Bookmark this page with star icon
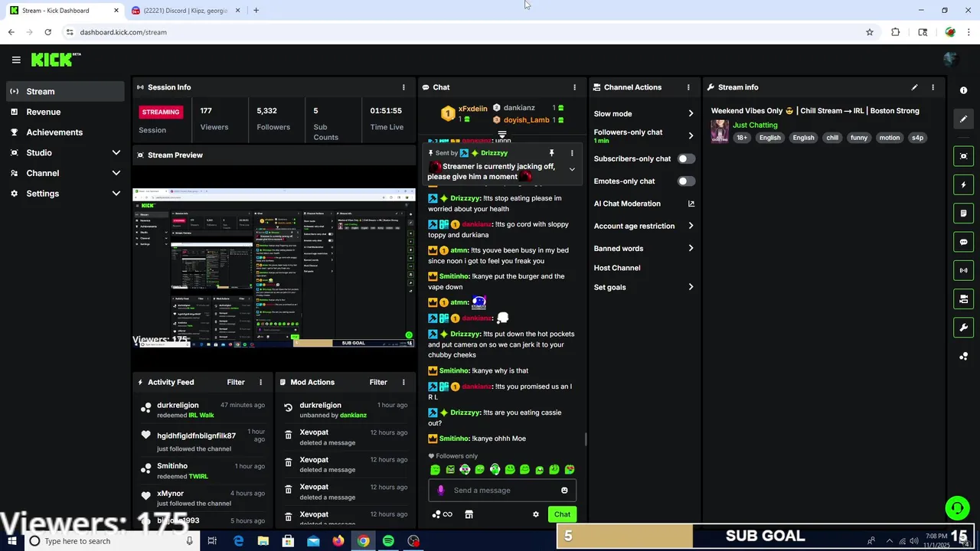Screen dimensions: 980x551 coord(870,32)
